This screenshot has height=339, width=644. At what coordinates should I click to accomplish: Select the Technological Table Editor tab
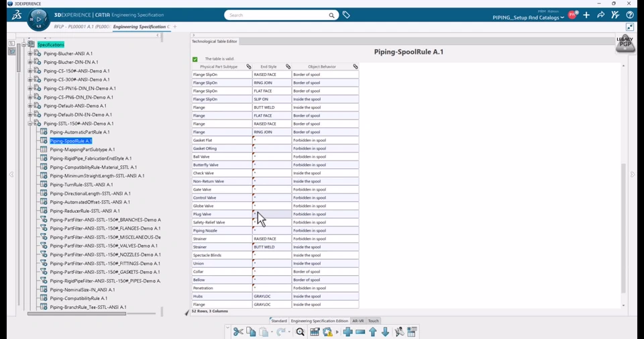coord(215,42)
